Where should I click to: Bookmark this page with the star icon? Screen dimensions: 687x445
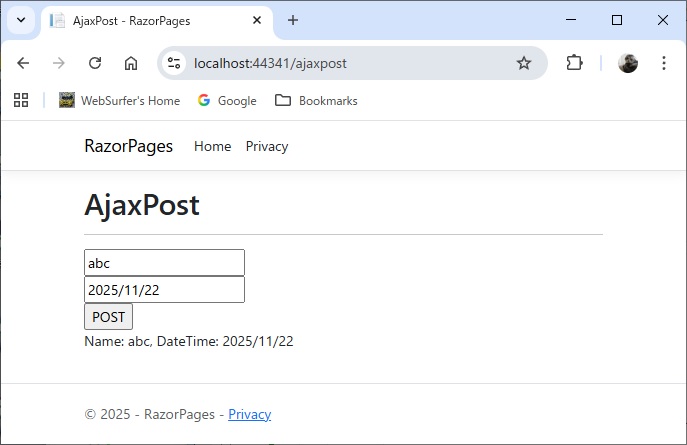[x=524, y=63]
